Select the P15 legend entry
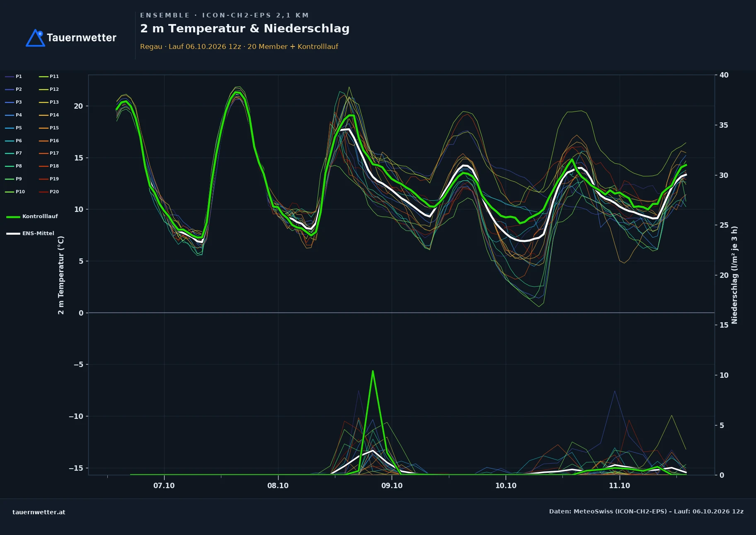 [x=49, y=128]
